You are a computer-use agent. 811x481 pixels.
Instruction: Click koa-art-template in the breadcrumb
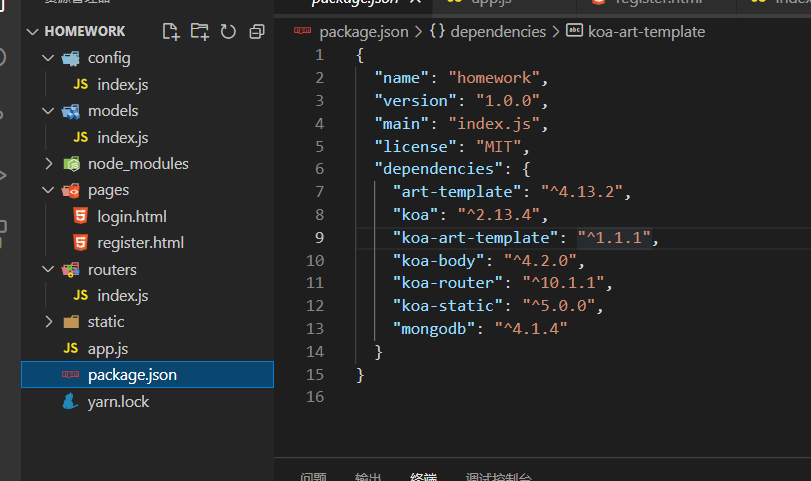tap(647, 32)
